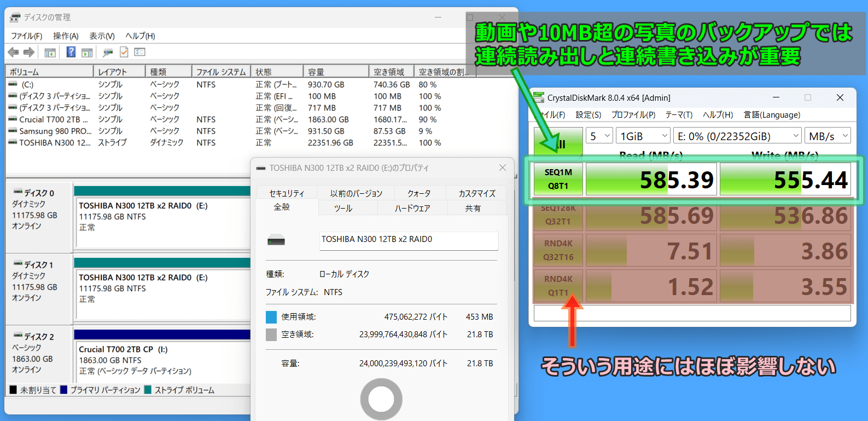Switch to the ハードウェア tab
The height and width of the screenshot is (421, 868).
coord(412,208)
